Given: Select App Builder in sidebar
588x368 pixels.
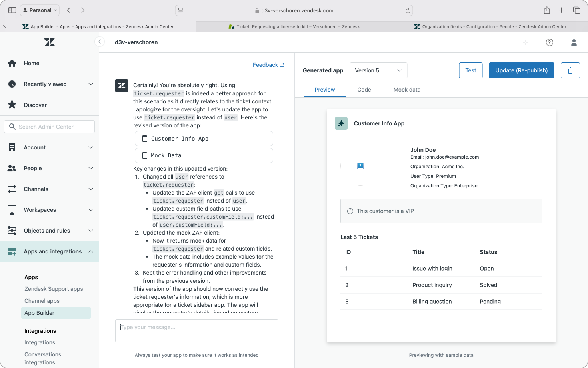Looking at the screenshot, I should [56, 313].
